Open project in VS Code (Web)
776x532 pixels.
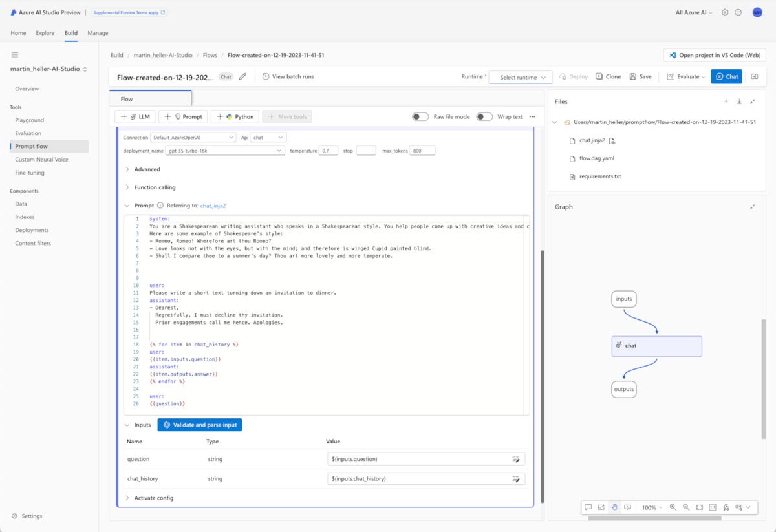click(x=715, y=55)
